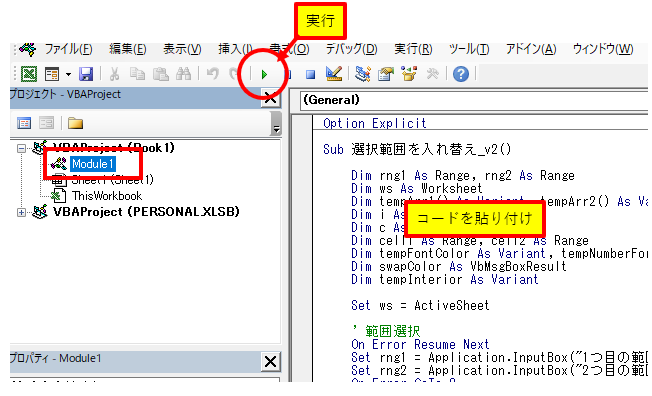Click the Copy toolbar icon
652x396 pixels.
tap(137, 74)
